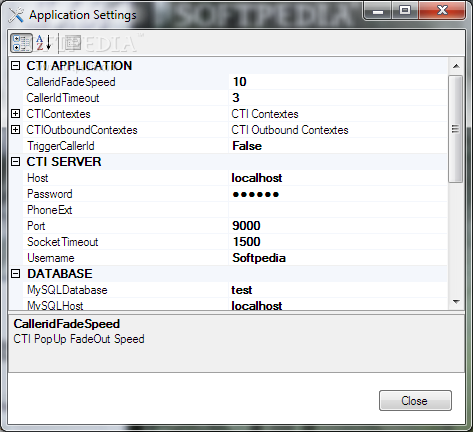473x432 pixels.
Task: Select the CTI Contextes value cell
Action: [x=338, y=114]
